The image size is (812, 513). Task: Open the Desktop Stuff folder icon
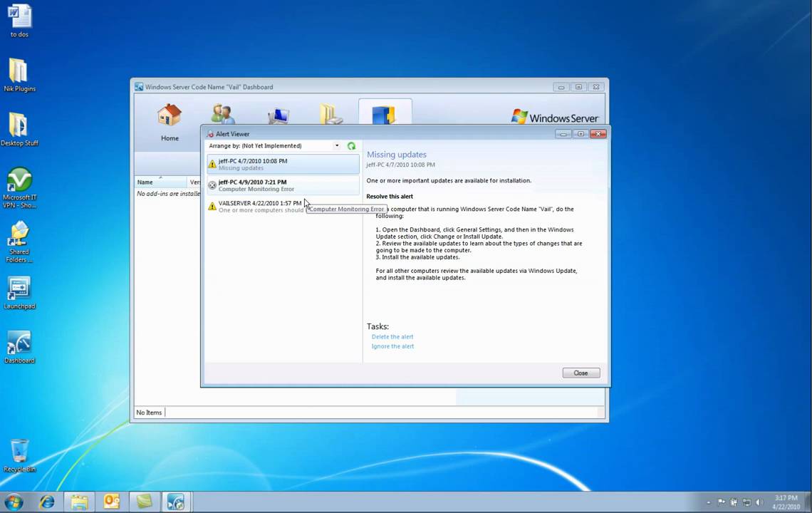tap(19, 130)
